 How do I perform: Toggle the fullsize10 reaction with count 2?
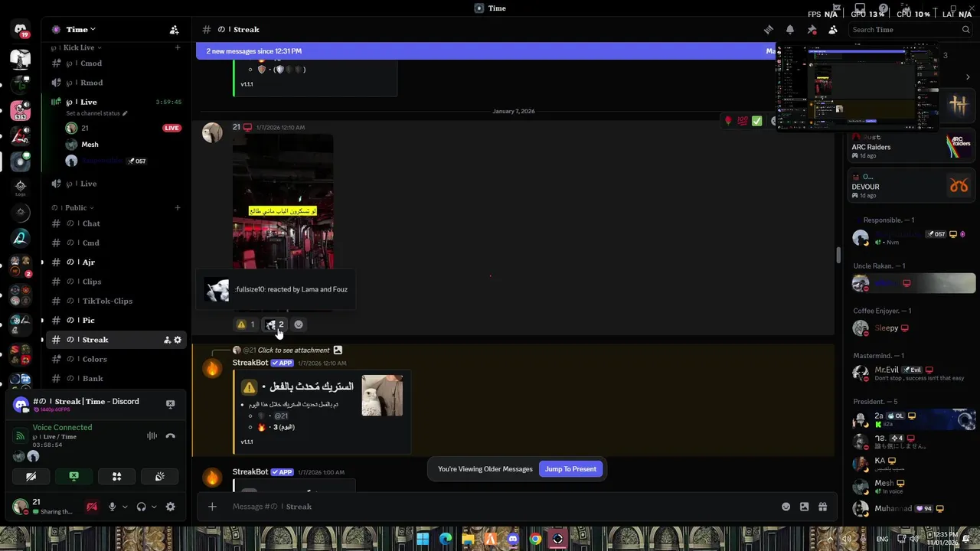(x=274, y=324)
